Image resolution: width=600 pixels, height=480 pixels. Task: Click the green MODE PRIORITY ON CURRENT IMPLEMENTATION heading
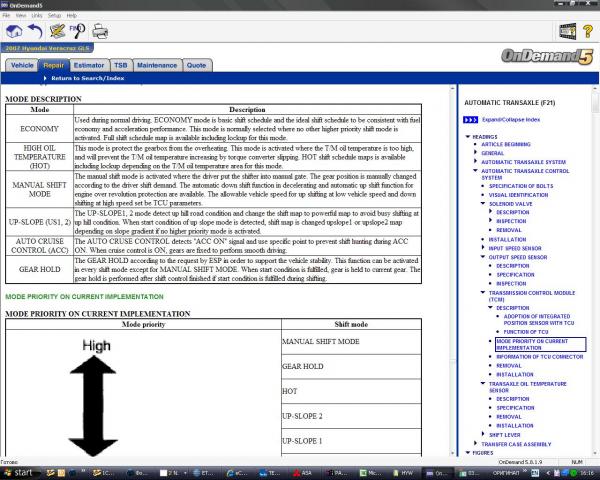coord(84,297)
